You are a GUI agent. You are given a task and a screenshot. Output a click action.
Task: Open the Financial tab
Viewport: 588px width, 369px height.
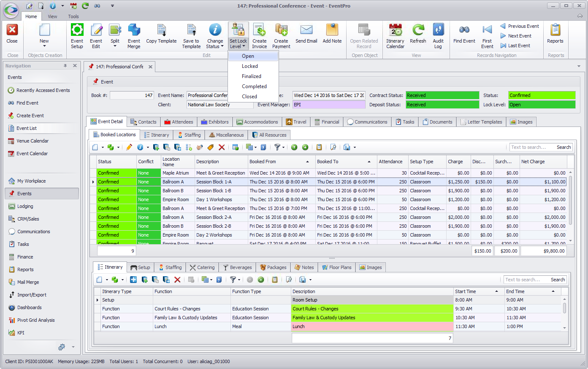(x=327, y=122)
